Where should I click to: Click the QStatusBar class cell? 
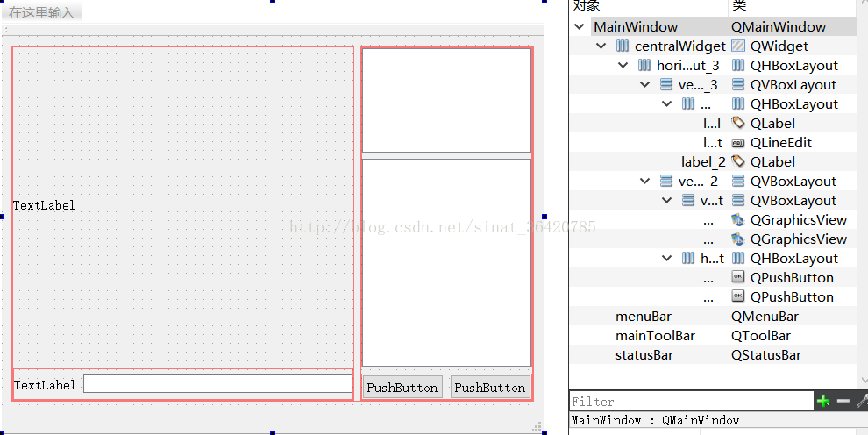click(x=766, y=354)
